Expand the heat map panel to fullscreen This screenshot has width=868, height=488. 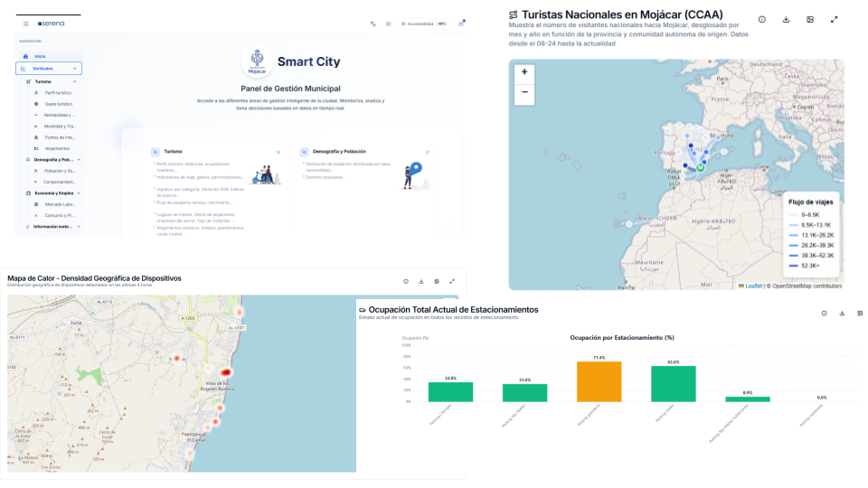click(451, 281)
